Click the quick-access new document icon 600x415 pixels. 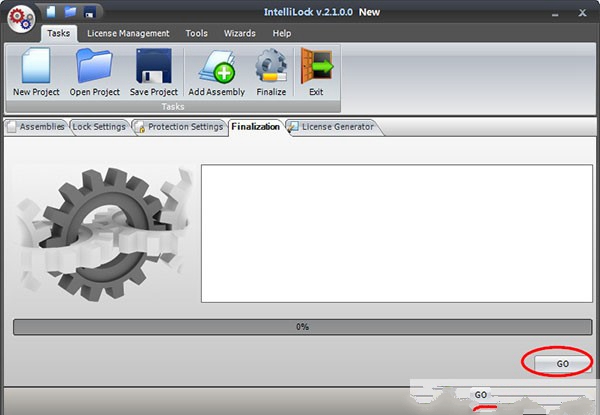click(51, 12)
